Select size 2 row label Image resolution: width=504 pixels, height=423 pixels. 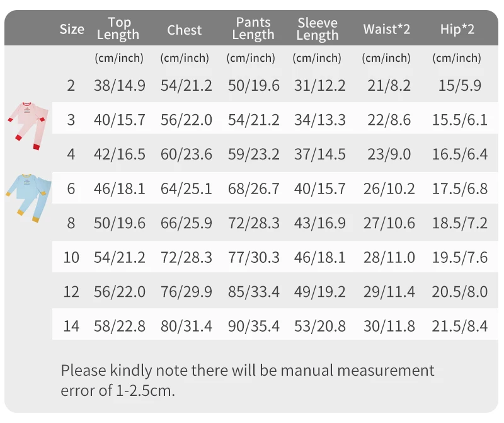click(x=71, y=86)
